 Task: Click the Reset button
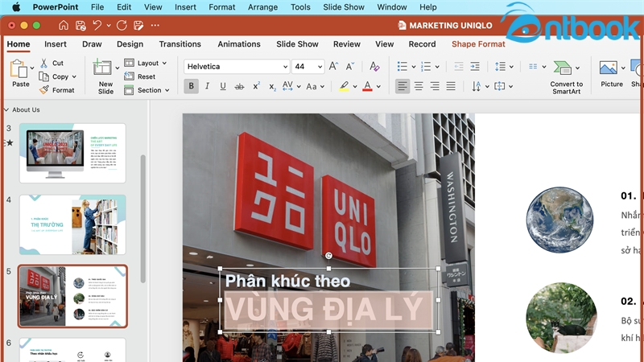[140, 76]
